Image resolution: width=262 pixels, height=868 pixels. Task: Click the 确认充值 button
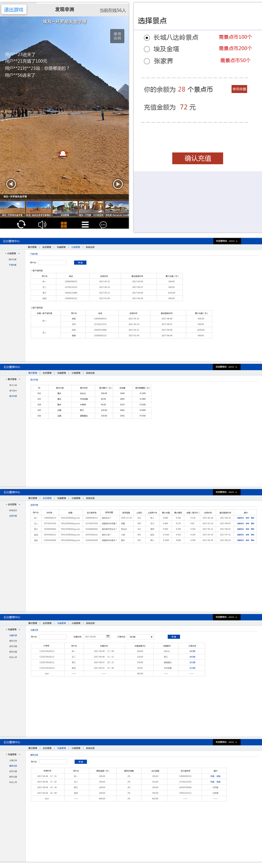tap(198, 158)
